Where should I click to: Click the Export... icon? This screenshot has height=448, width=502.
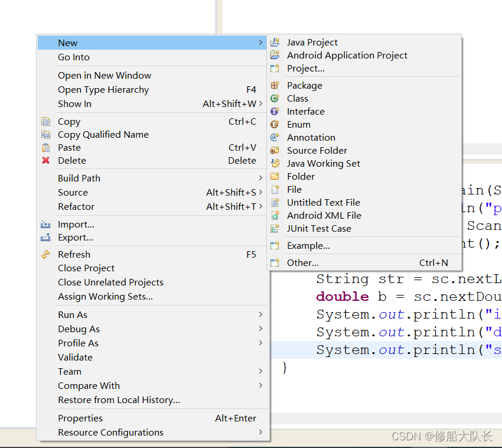46,238
